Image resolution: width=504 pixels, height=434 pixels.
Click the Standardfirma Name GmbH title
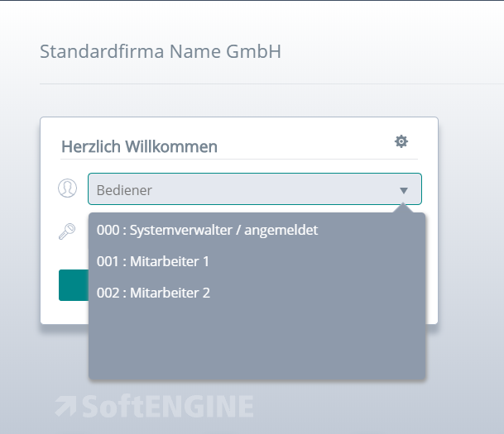point(161,51)
